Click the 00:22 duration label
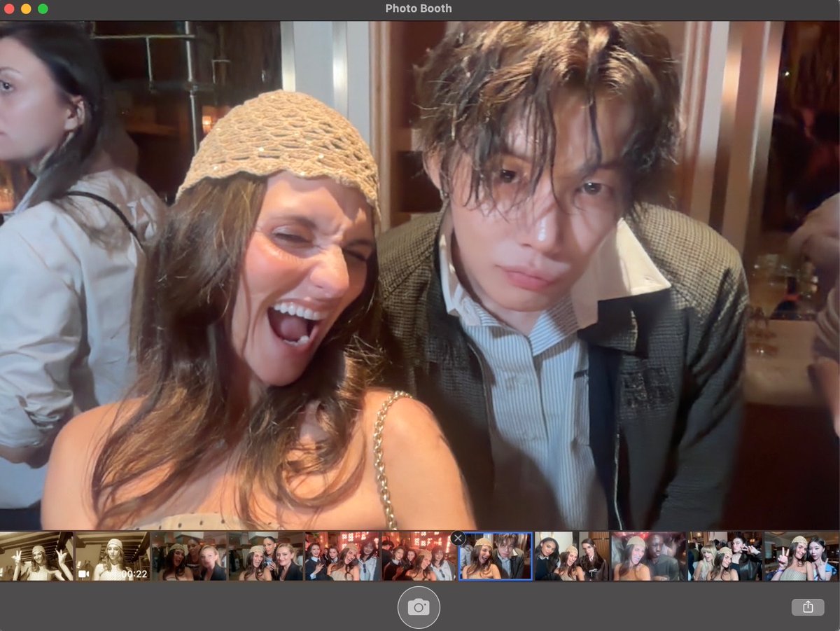The height and width of the screenshot is (631, 840). (134, 574)
